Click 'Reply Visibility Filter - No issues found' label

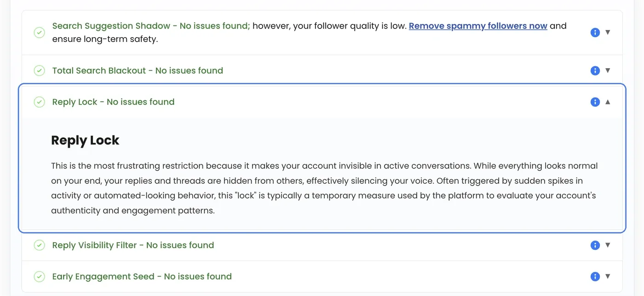[133, 245]
